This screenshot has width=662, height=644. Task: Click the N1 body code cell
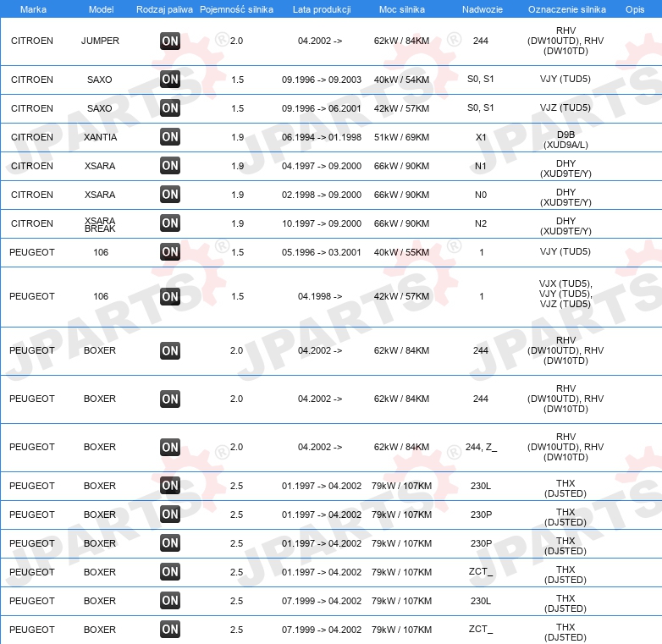tap(481, 166)
